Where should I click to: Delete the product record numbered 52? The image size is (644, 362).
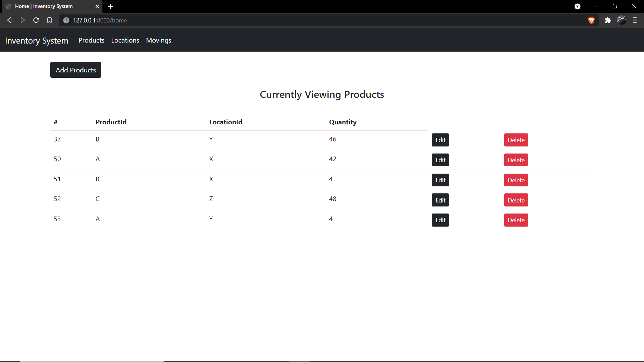pyautogui.click(x=516, y=200)
